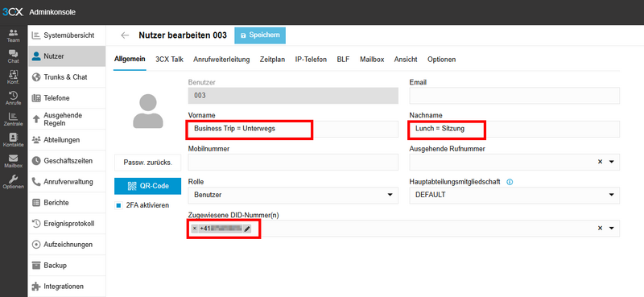Open the Zentrale panel icon
Screen dimensions: 644x297
click(x=13, y=120)
